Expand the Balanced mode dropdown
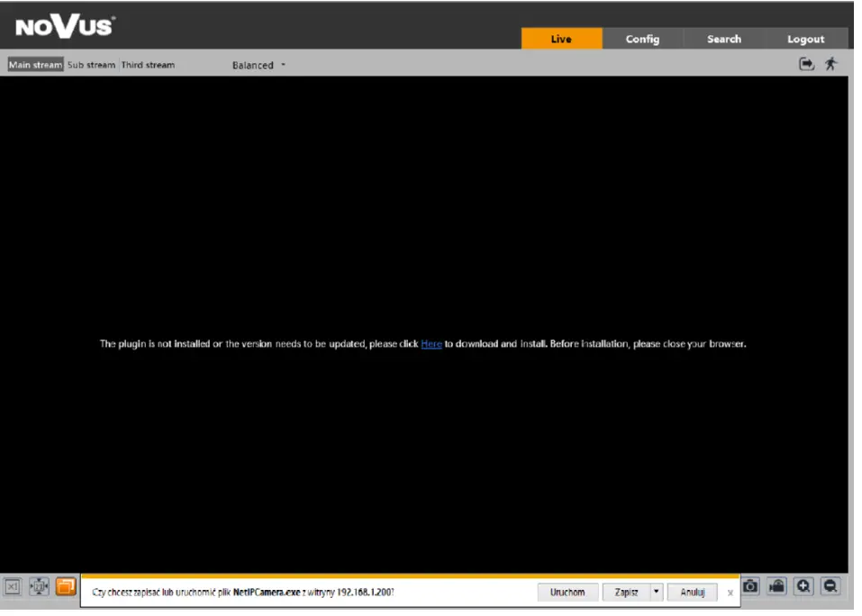The height and width of the screenshot is (616, 862). tap(259, 65)
